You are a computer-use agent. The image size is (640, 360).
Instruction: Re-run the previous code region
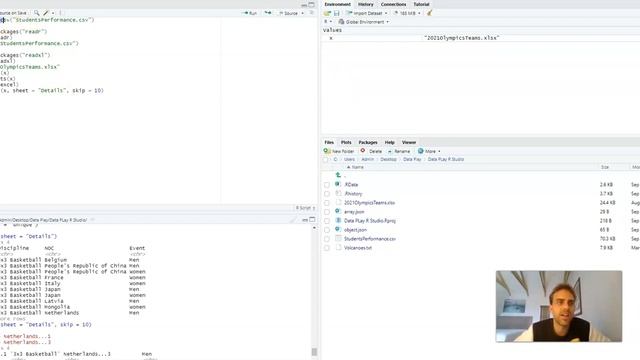tap(268, 13)
